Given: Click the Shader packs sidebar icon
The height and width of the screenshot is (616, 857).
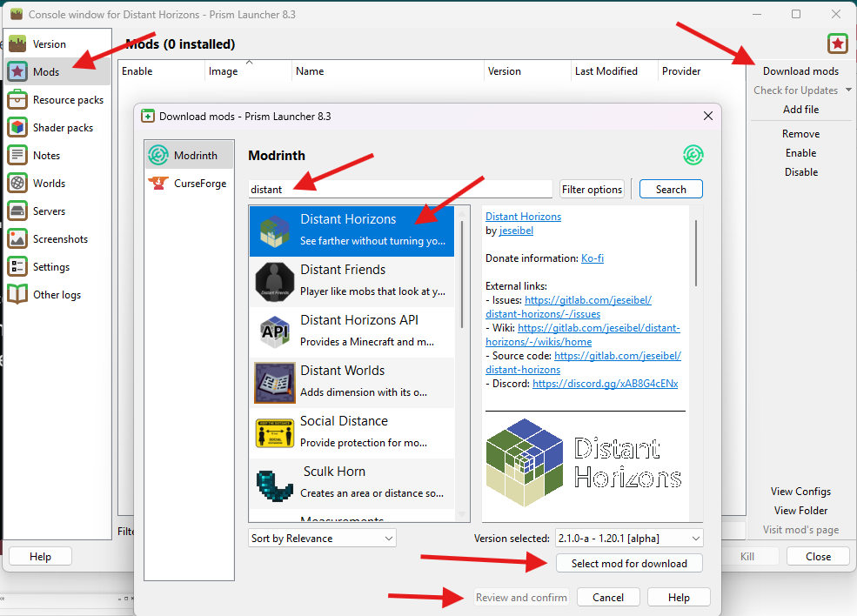Looking at the screenshot, I should [x=17, y=128].
